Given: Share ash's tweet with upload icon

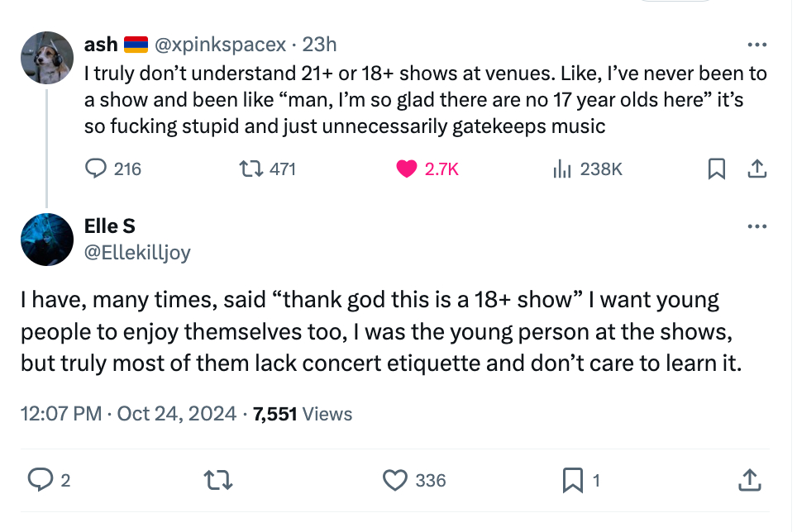Looking at the screenshot, I should click(x=756, y=169).
